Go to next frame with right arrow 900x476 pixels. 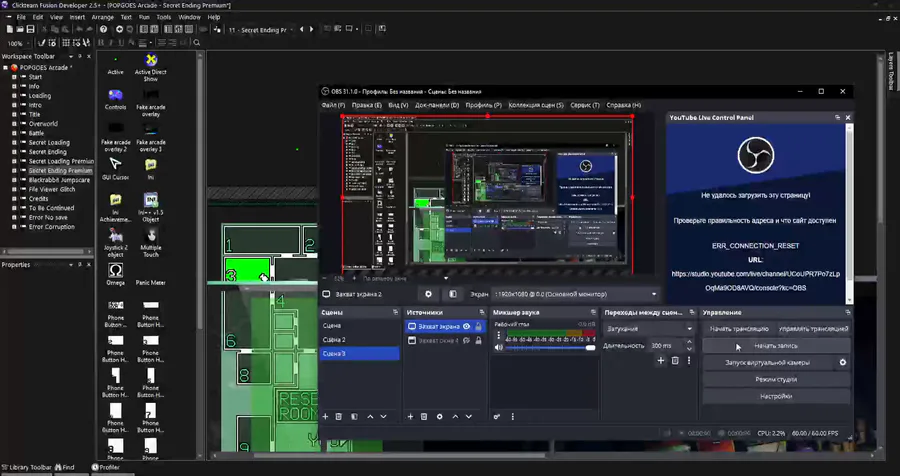(312, 29)
